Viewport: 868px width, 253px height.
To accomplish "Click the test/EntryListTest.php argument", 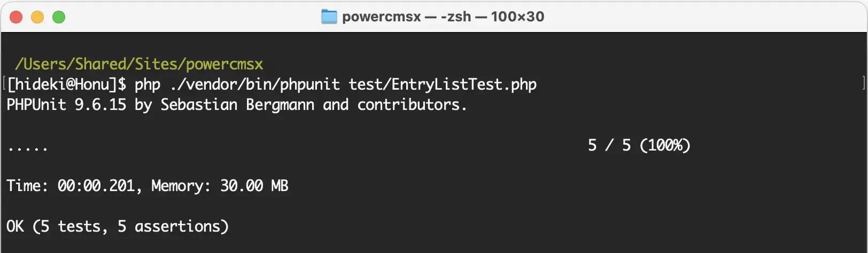I will pyautogui.click(x=443, y=85).
